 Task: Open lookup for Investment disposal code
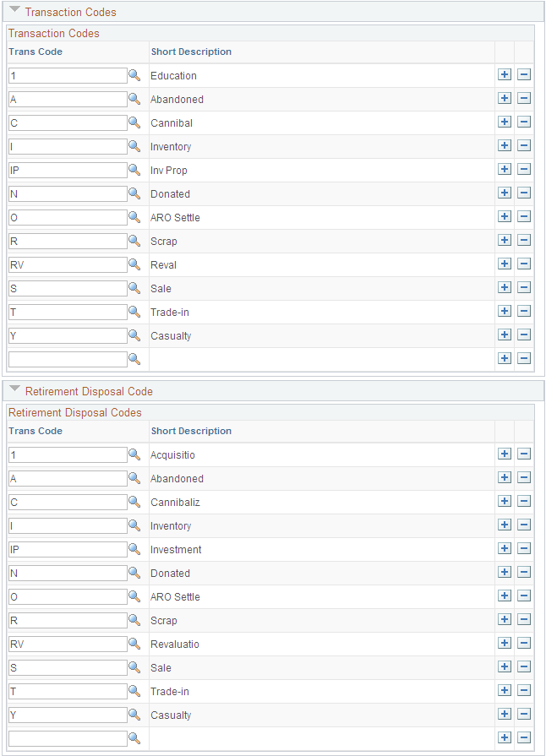134,549
